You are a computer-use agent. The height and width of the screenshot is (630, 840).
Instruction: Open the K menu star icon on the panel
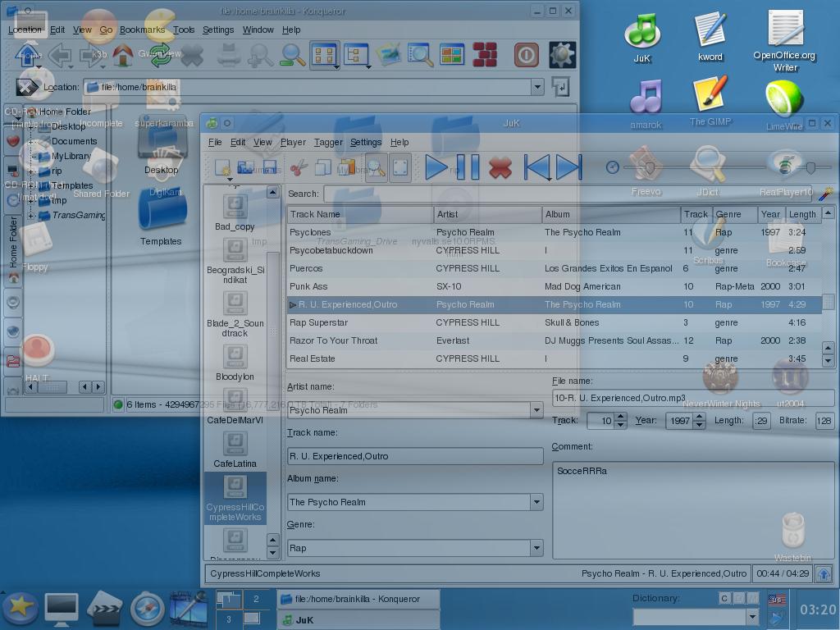(x=20, y=608)
